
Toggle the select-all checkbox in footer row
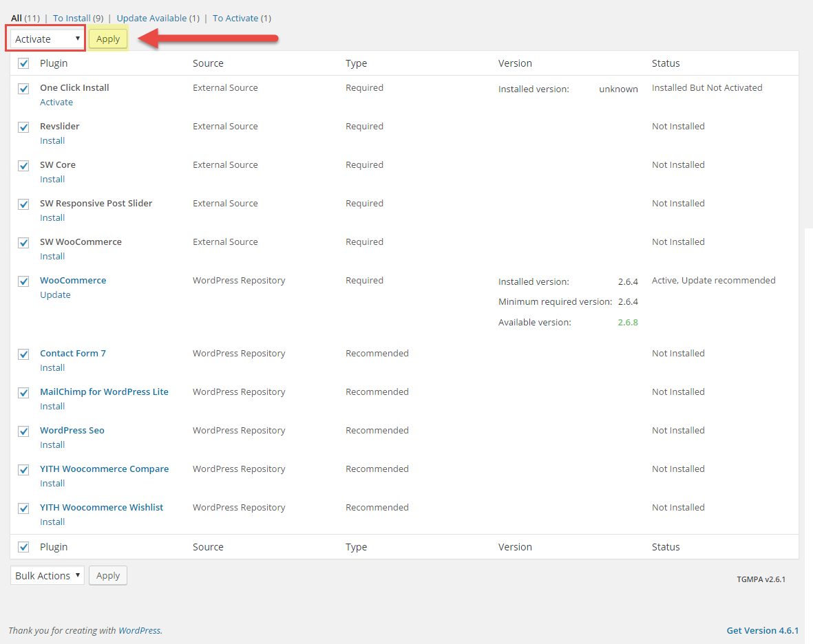tap(23, 546)
